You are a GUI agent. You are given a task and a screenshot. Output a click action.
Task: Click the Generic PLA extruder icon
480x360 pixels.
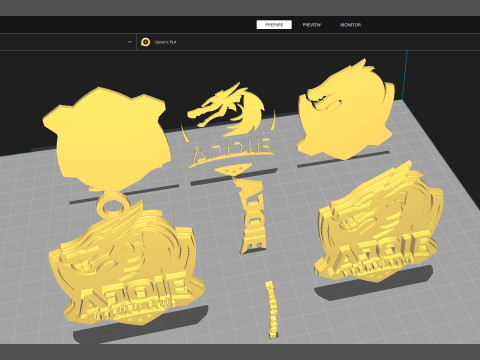(x=145, y=42)
